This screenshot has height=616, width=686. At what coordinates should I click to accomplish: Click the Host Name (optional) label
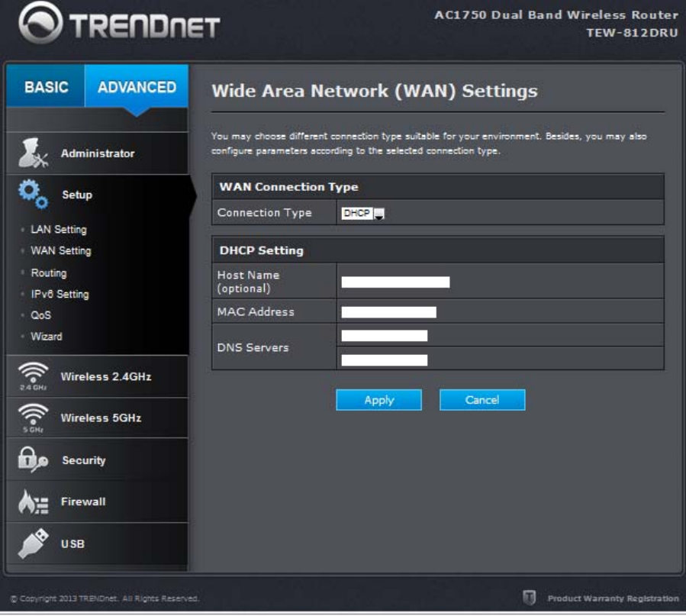248,282
